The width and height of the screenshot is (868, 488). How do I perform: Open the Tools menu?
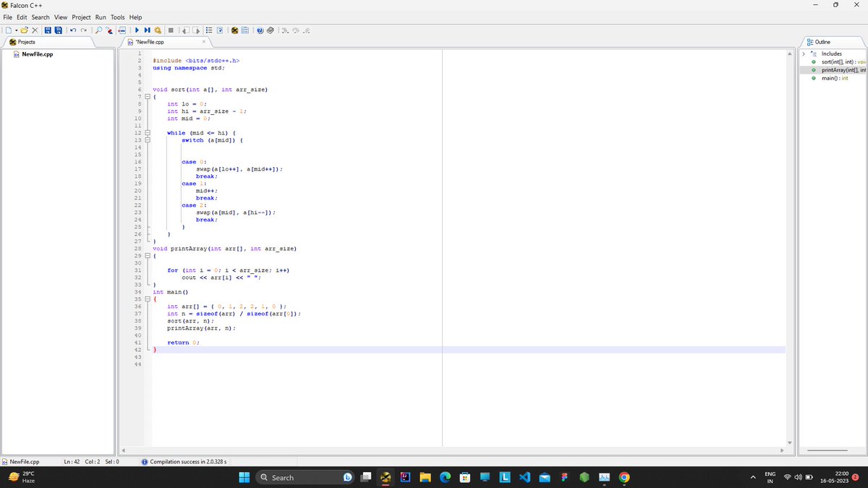coord(119,17)
